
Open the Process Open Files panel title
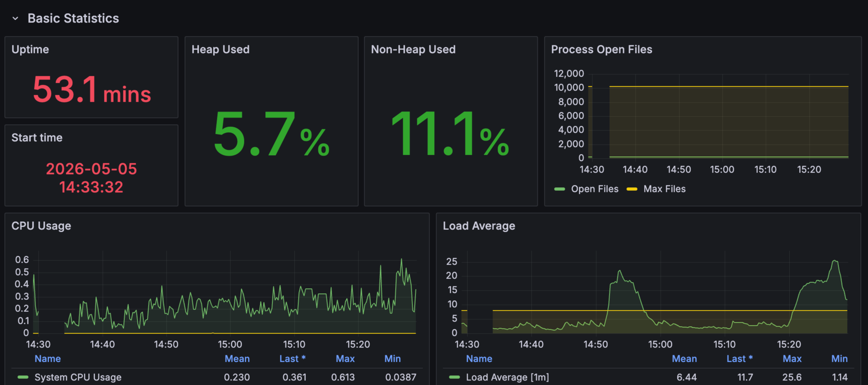coord(601,50)
